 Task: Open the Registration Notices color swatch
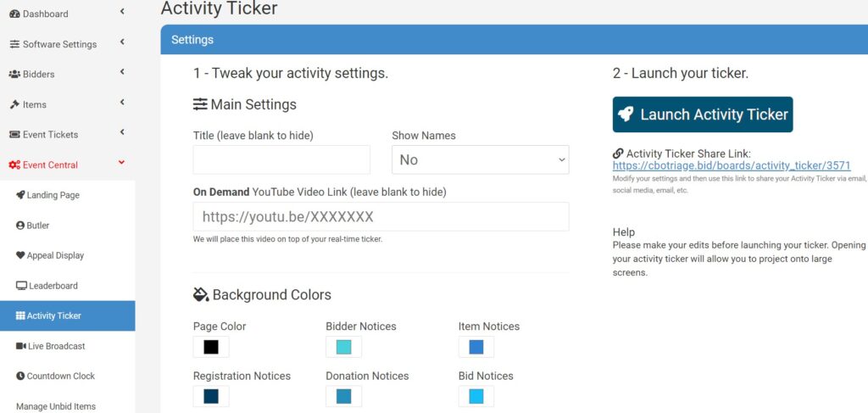[211, 396]
